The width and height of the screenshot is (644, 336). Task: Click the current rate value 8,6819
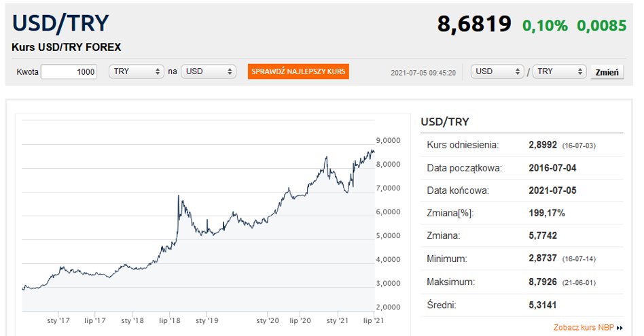coord(474,24)
